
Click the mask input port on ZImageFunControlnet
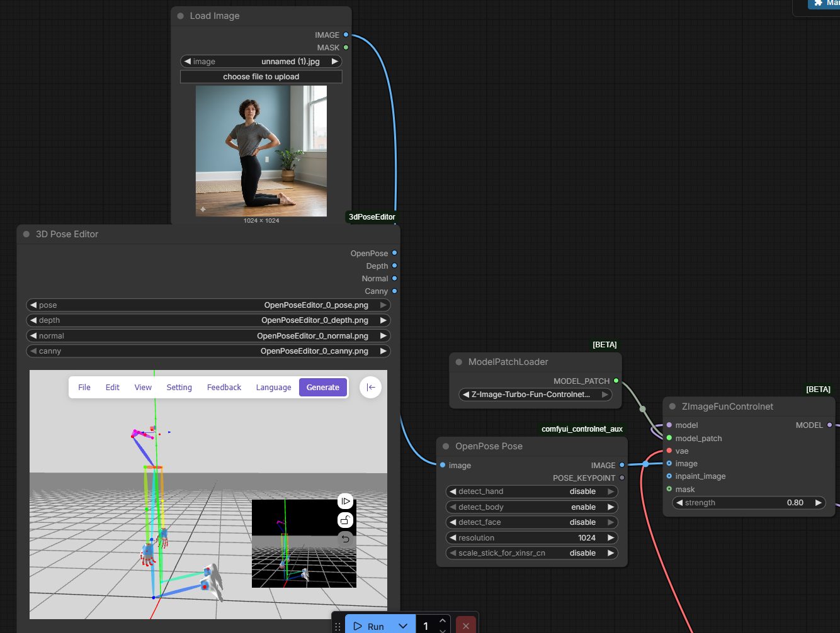pos(669,489)
